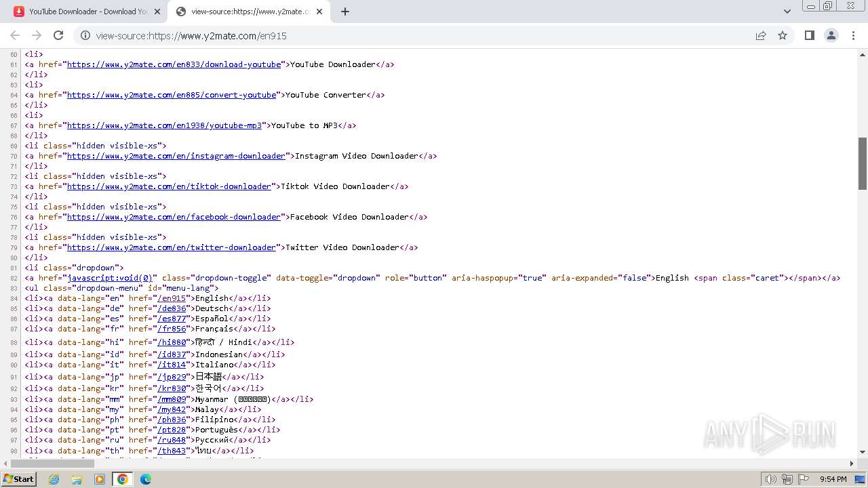Open the /my842 Malay link
Viewport: 868px width, 488px height.
coord(172,409)
